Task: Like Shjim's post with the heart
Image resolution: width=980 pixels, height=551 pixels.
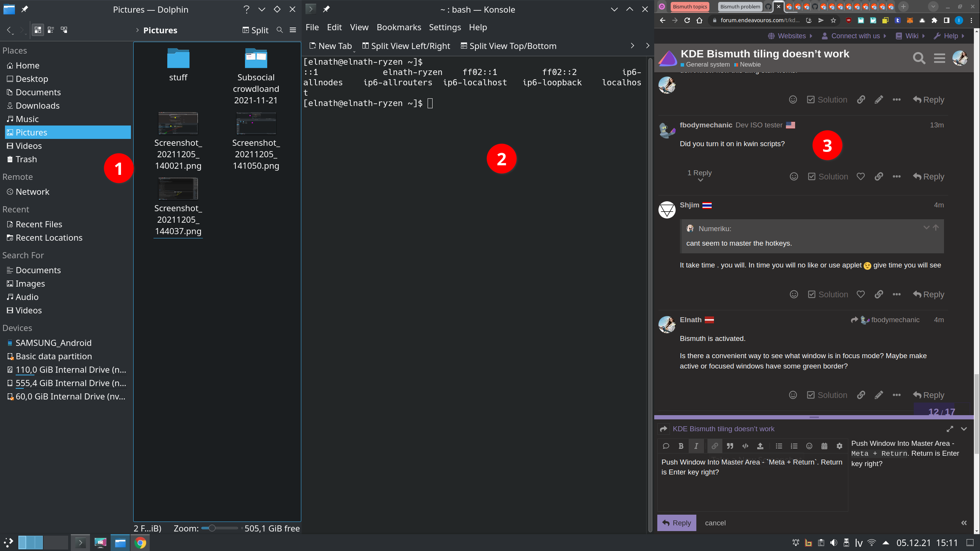Action: (861, 294)
